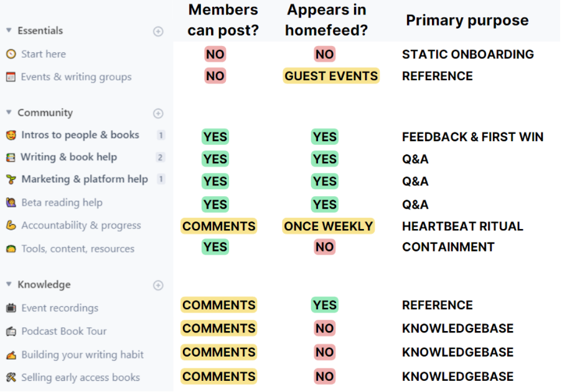
Task: Click the Accountability & progress muscle icon
Action: click(11, 225)
